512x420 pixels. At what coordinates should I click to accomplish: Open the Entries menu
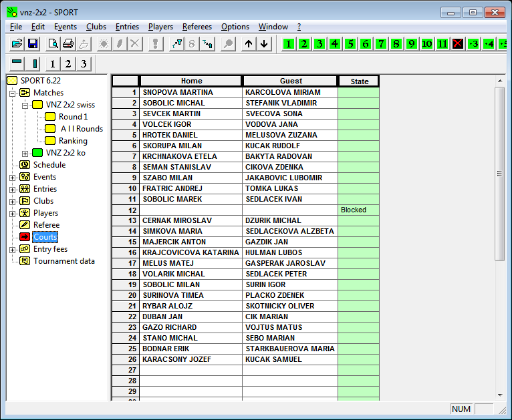(127, 27)
